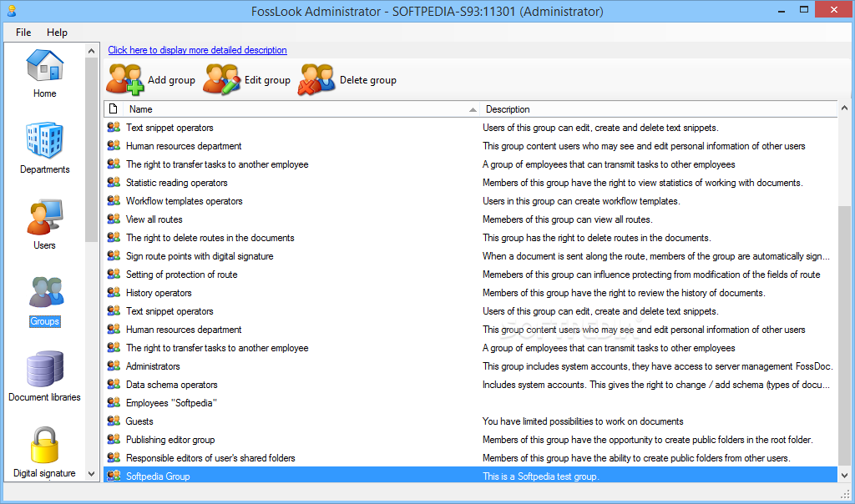Select the Softpedia Group row

(x=471, y=476)
